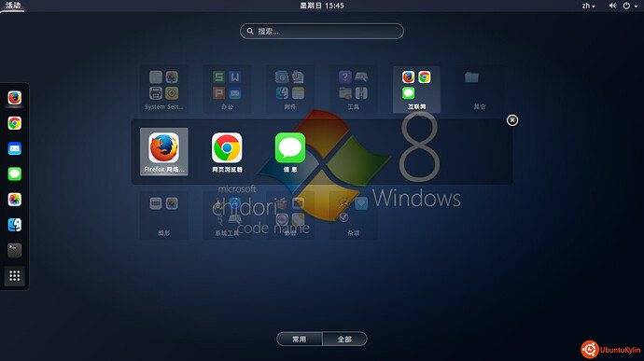Open the 影音 app folder
The width and height of the screenshot is (644, 361).
pyautogui.click(x=290, y=215)
